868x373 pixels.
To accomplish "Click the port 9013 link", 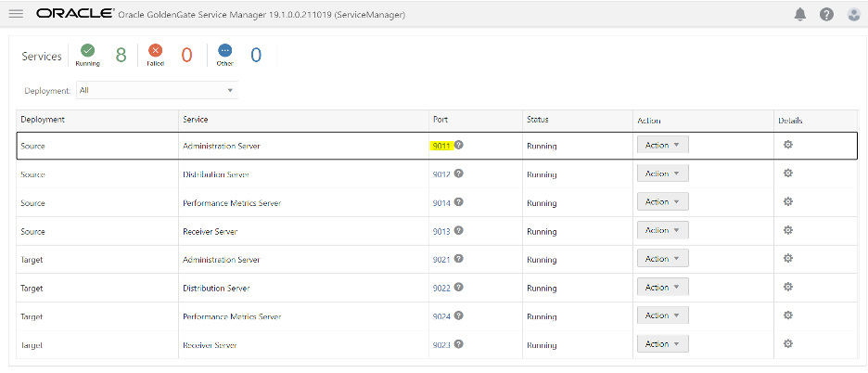I will (441, 231).
